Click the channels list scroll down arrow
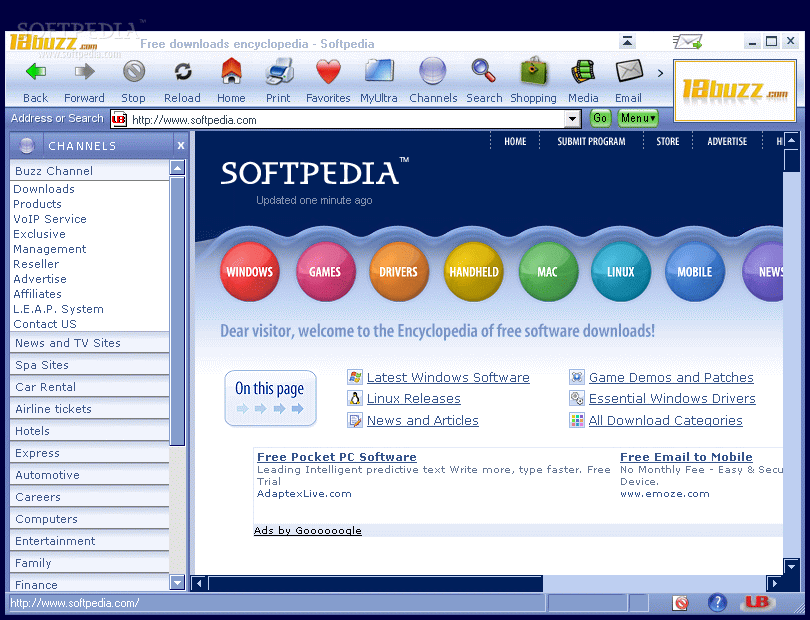Viewport: 810px width, 620px height. (x=177, y=582)
